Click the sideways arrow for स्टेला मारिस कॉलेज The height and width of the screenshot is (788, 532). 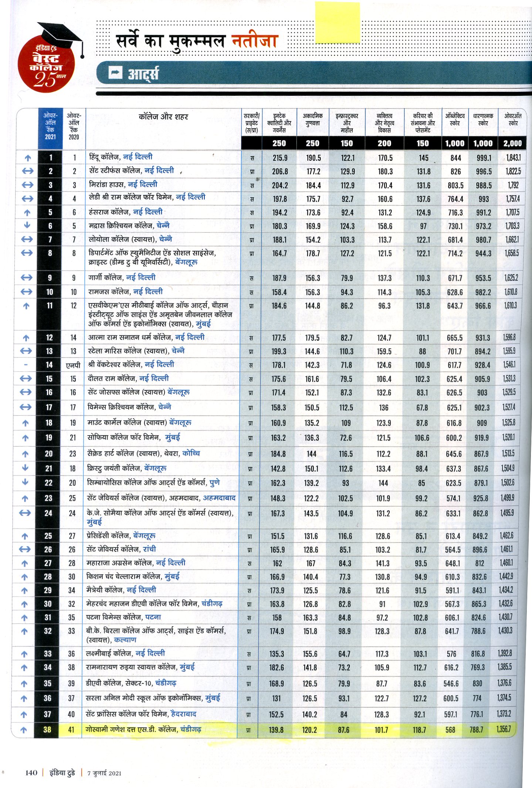[x=26, y=351]
